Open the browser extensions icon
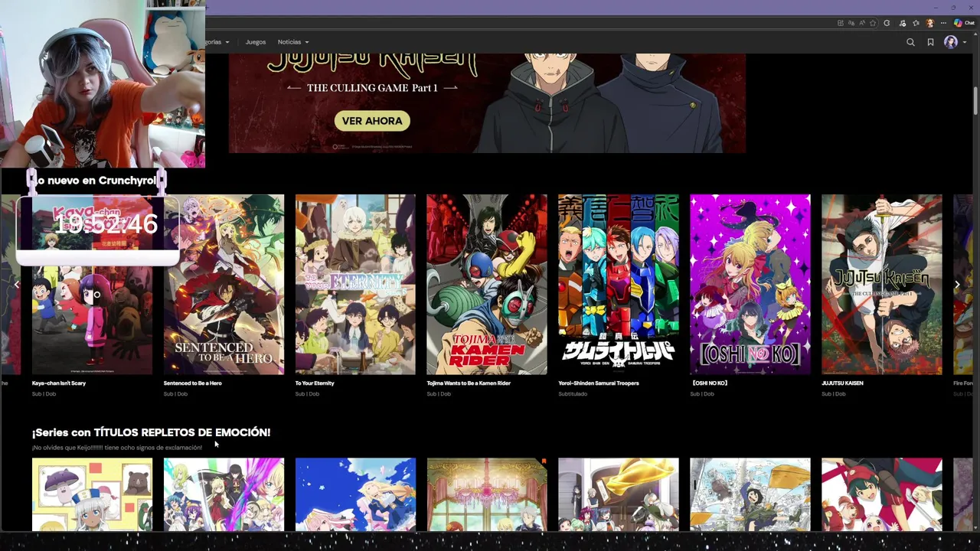The height and width of the screenshot is (551, 980). [x=887, y=23]
